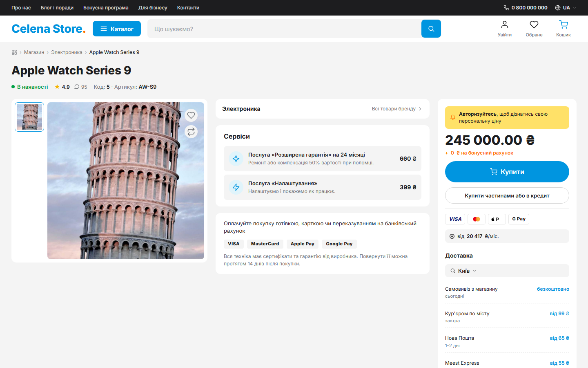The width and height of the screenshot is (588, 368).
Task: Add product to favorites with heart on image
Action: pyautogui.click(x=191, y=115)
